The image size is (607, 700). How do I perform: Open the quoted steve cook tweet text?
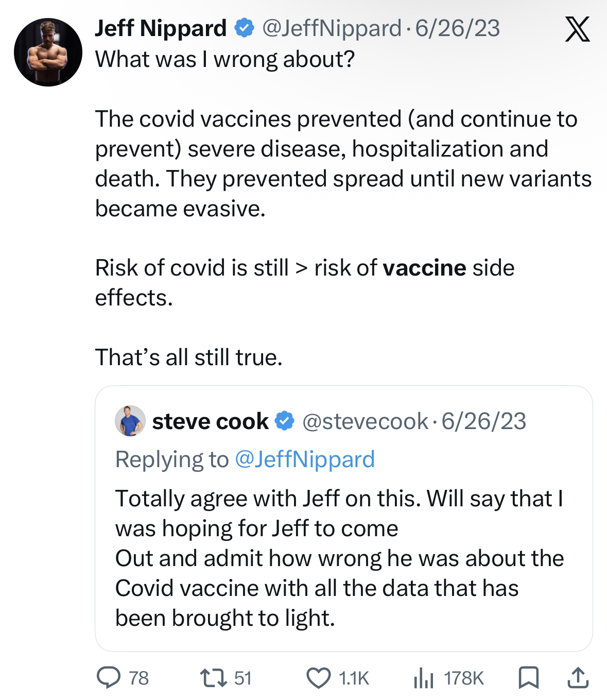(x=339, y=558)
